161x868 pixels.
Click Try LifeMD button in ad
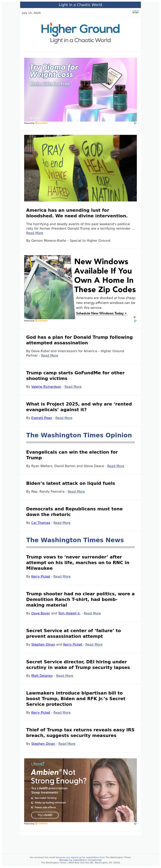click(45, 815)
